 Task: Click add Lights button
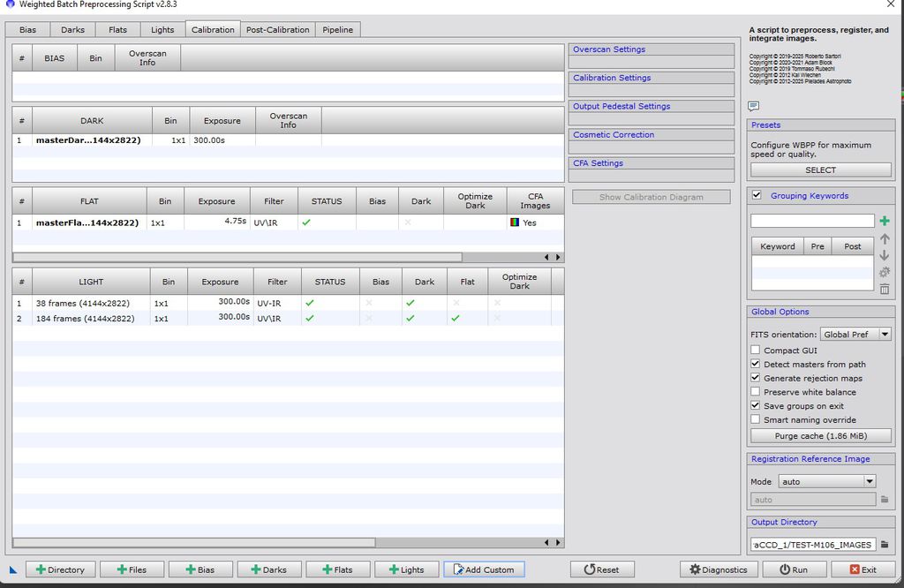point(406,569)
